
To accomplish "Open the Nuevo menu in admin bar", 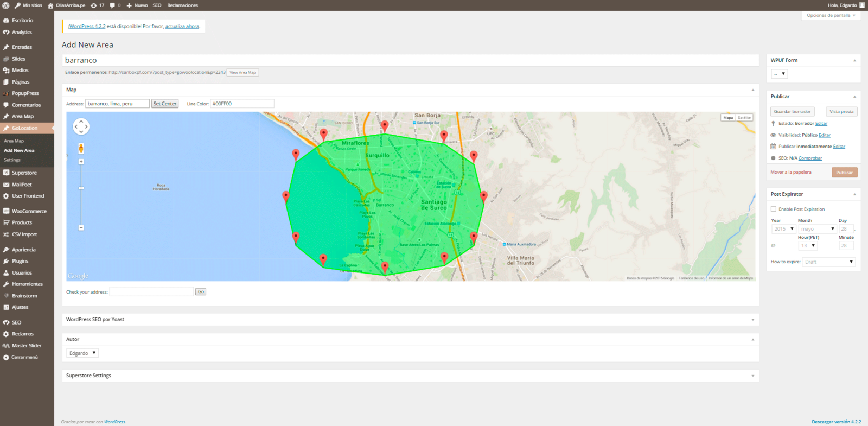I will [x=137, y=5].
